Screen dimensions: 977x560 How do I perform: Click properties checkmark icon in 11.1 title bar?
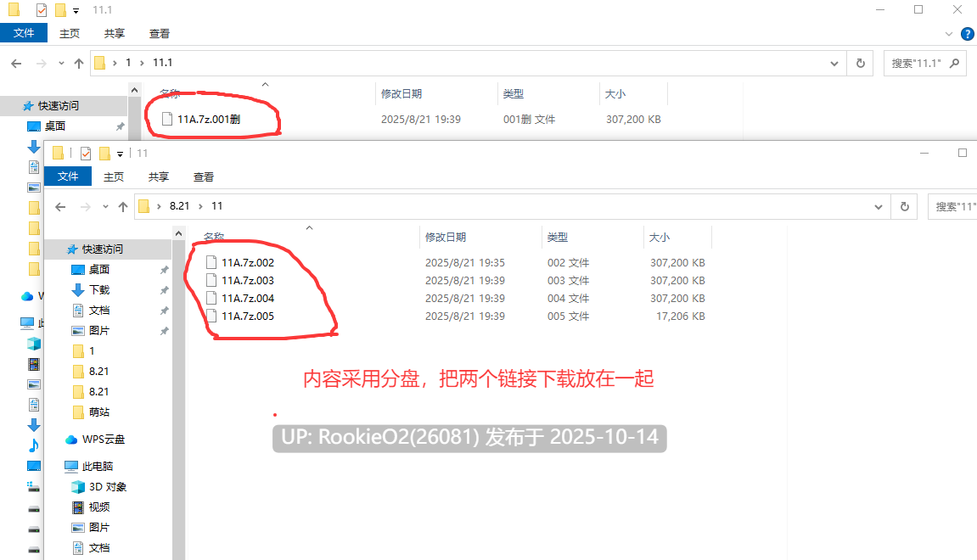pyautogui.click(x=41, y=10)
